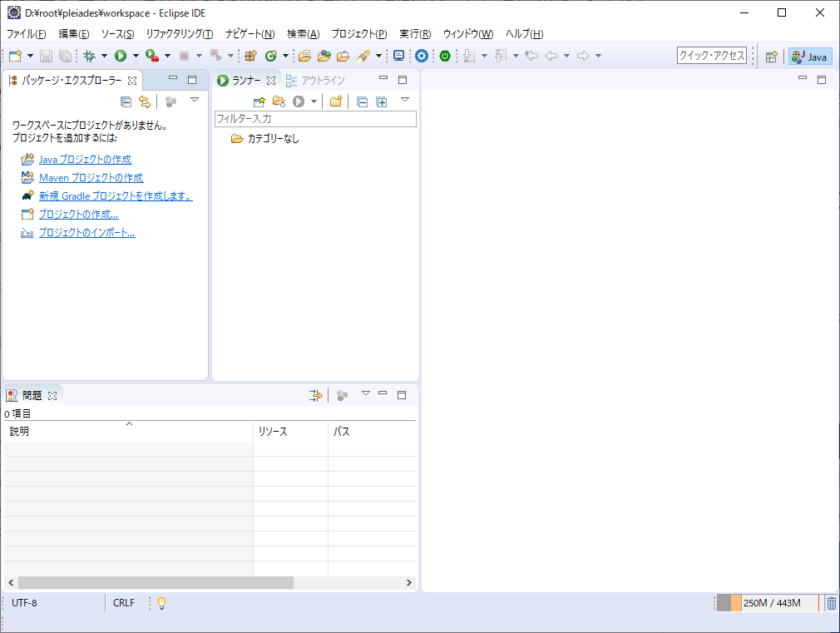This screenshot has height=633, width=840.
Task: Click the heap memory indicator 250M/443M
Action: (773, 602)
